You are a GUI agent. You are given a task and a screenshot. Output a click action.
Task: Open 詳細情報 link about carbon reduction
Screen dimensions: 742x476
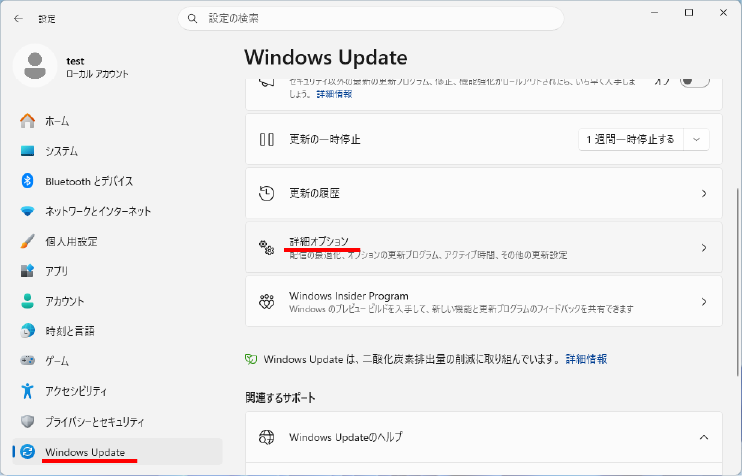pos(586,359)
